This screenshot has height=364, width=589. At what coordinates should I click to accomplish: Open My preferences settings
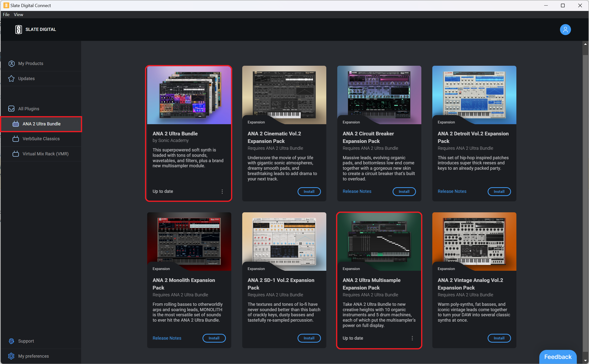point(41,356)
